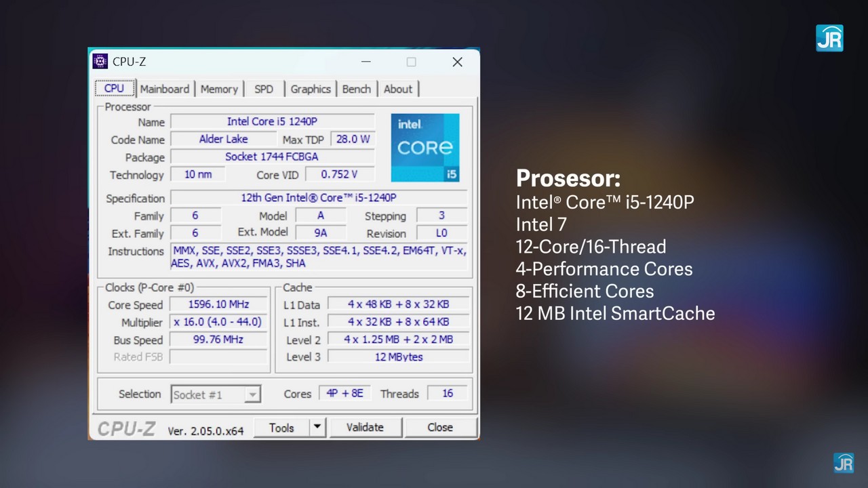Click the Model value A
Viewport: 868px width, 488px height.
click(x=321, y=216)
